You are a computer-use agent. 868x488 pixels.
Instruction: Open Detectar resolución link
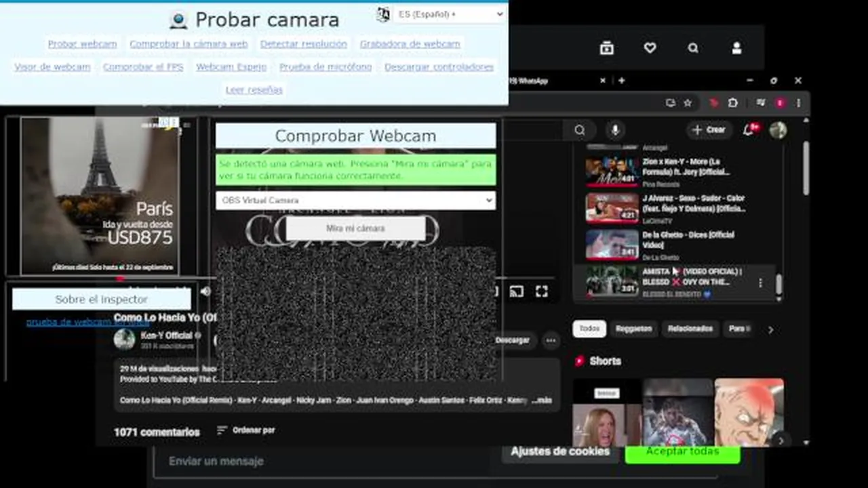[x=303, y=44]
